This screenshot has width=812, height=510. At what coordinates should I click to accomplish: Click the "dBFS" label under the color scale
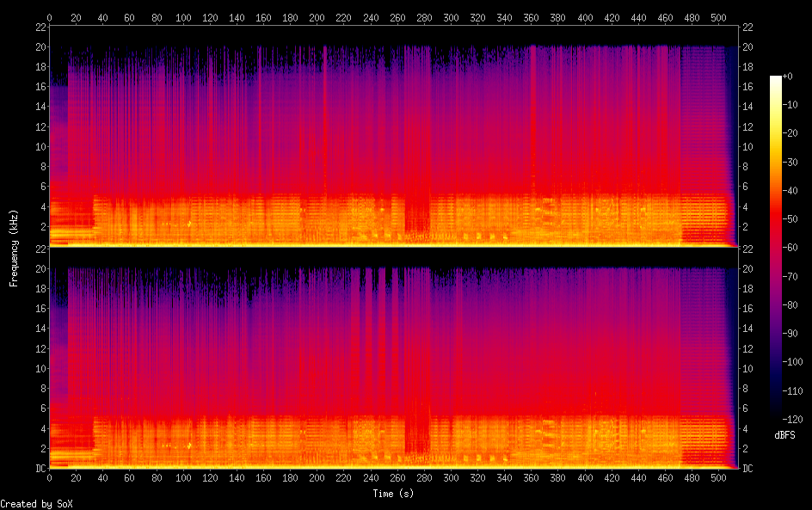784,435
